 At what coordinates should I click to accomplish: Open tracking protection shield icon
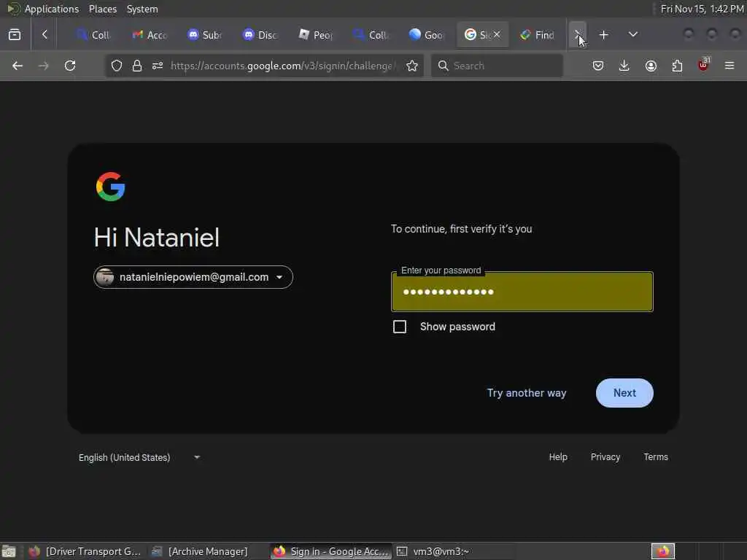tap(117, 66)
